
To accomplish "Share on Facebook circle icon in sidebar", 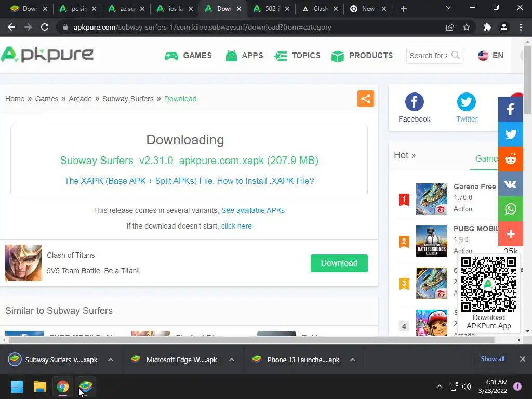I will pos(414,102).
